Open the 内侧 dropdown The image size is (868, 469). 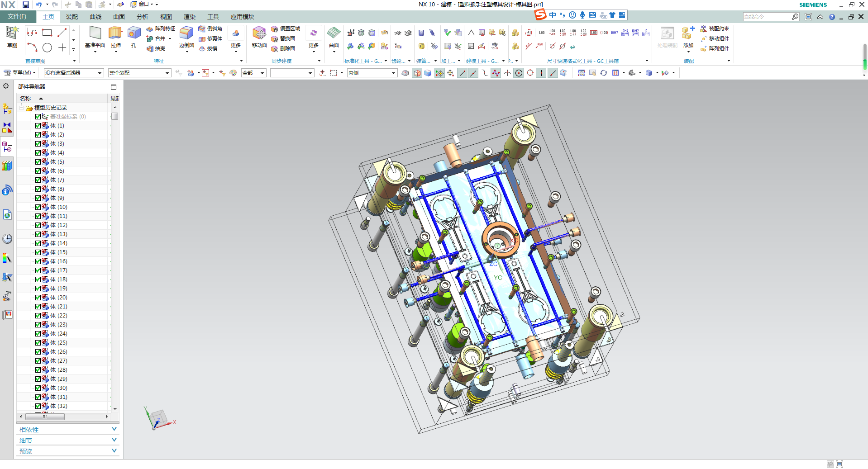372,73
